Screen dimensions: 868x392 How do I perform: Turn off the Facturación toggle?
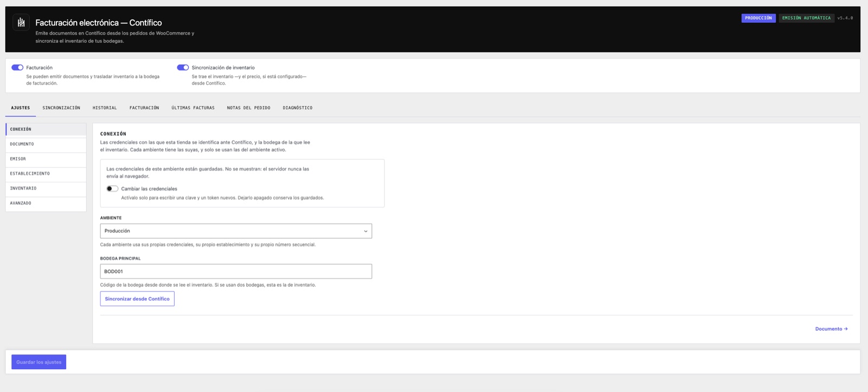17,68
